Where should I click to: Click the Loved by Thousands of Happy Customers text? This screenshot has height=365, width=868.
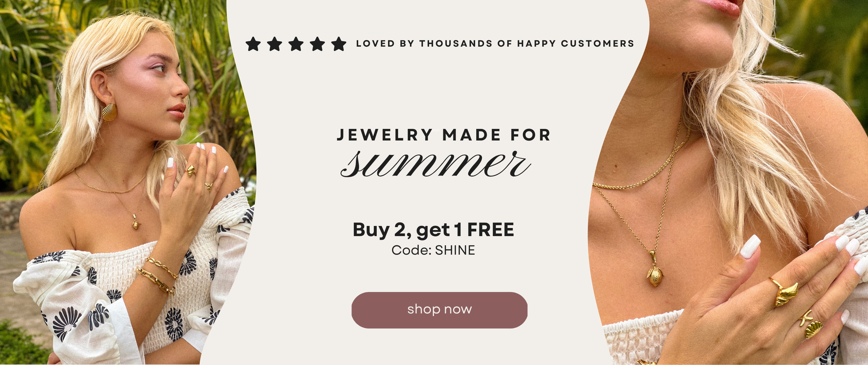click(495, 43)
